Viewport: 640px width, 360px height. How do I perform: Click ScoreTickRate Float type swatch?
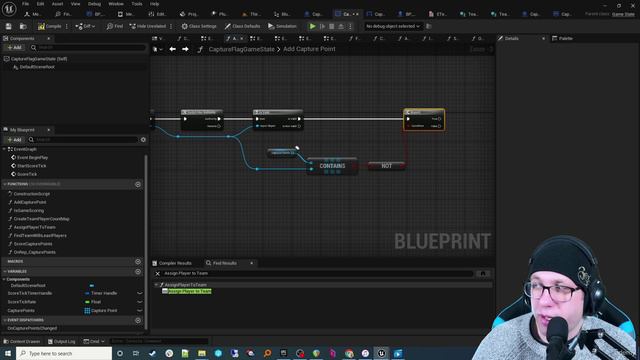pos(87,302)
